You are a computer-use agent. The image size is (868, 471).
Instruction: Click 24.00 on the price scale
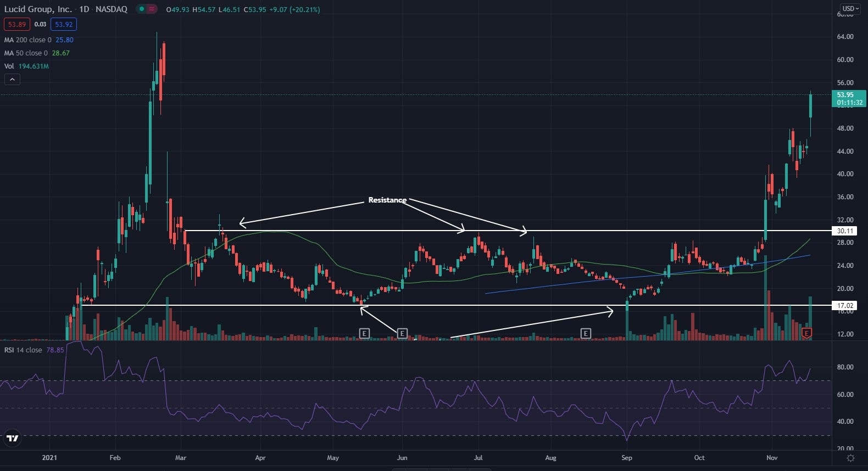[x=845, y=266]
